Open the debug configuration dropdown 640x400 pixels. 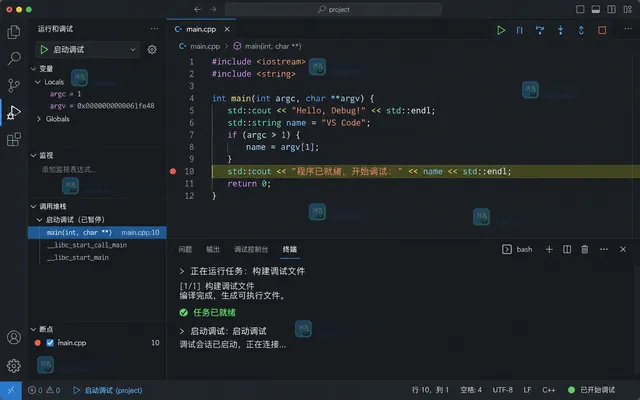(88, 49)
